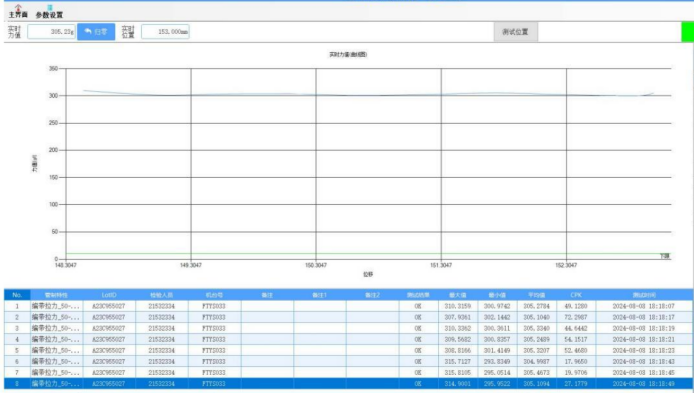The height and width of the screenshot is (394, 695).
Task: Click the min value 300.3611 cell
Action: pos(497,328)
